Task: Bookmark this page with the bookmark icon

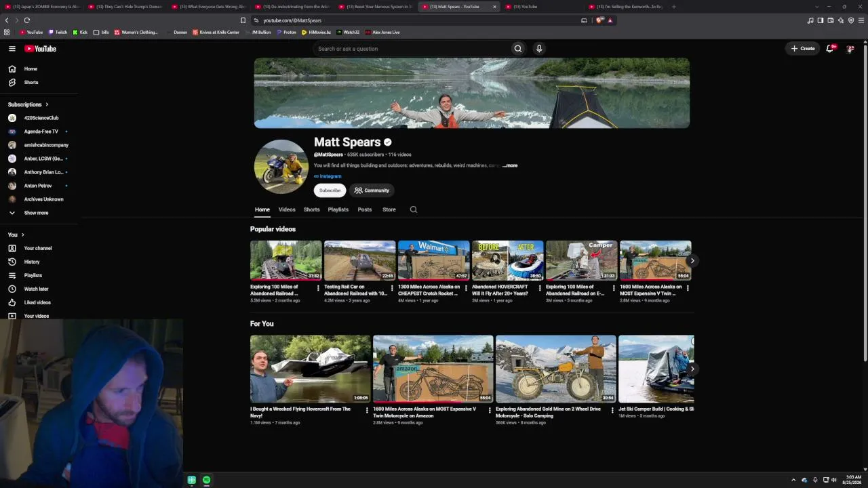Action: coord(243,20)
